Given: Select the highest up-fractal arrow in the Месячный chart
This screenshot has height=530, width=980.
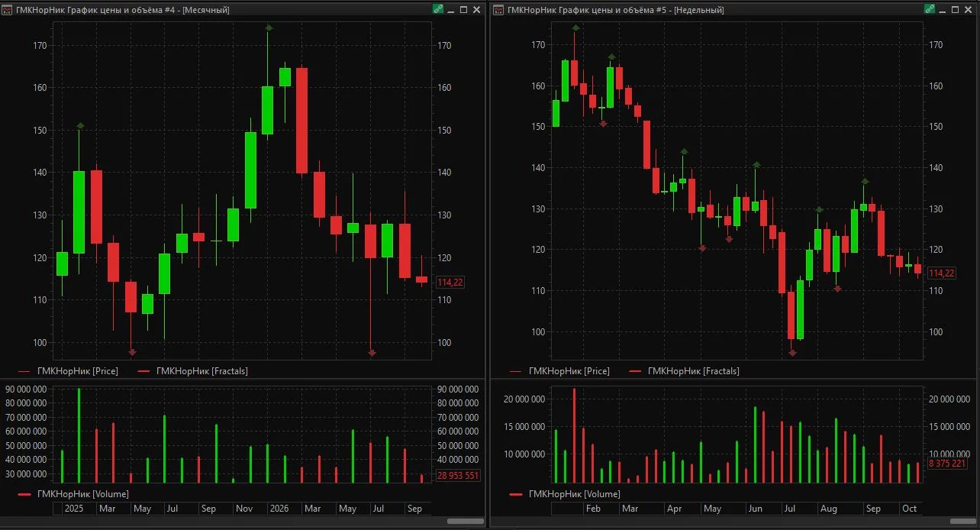Looking at the screenshot, I should coord(269,27).
